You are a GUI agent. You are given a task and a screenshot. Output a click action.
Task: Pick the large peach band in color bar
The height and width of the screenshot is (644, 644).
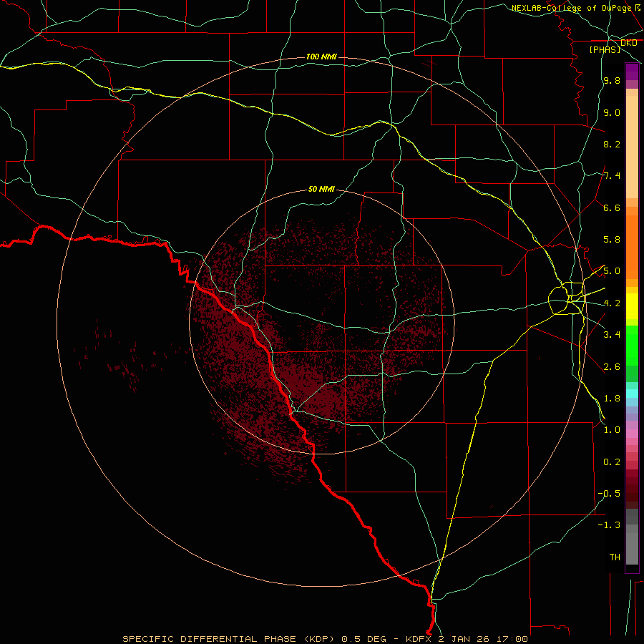click(x=632, y=147)
